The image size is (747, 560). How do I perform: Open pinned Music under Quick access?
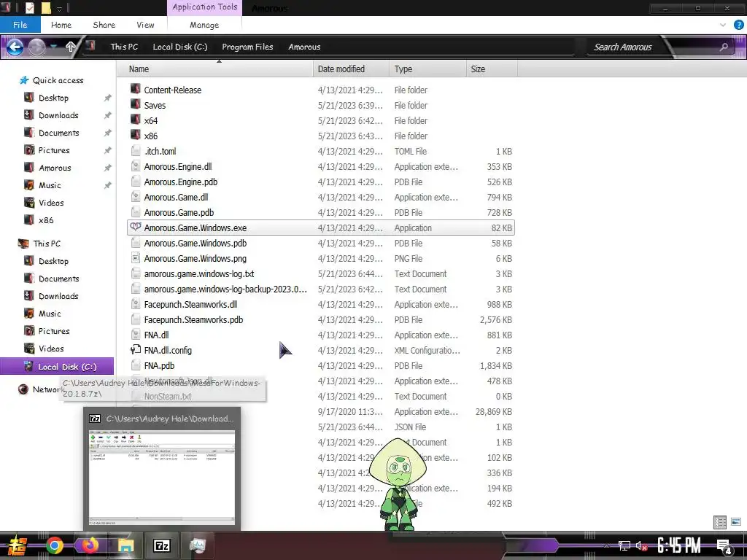pos(50,185)
